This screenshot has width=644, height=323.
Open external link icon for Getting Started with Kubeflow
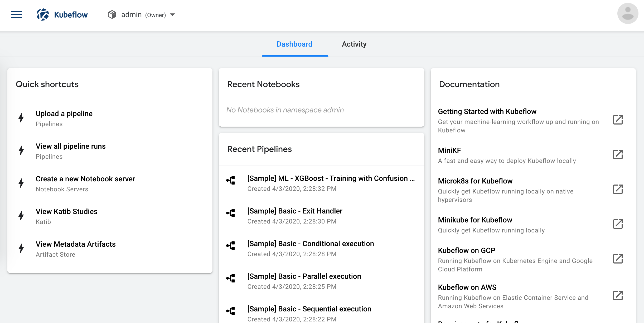click(618, 120)
